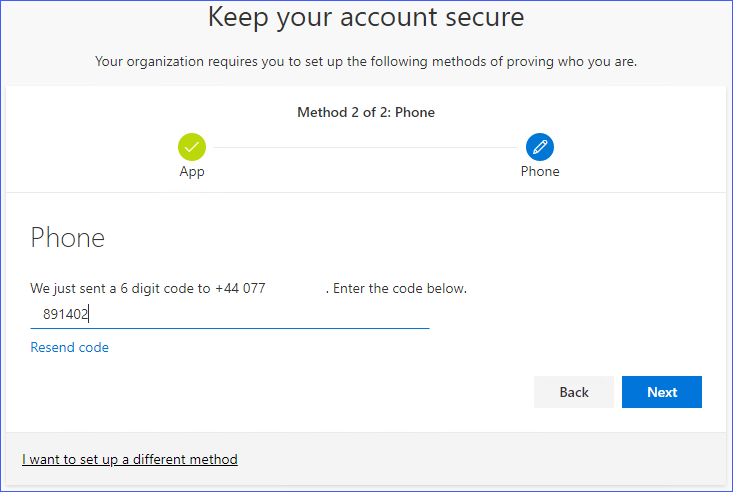Click the progress line between App and Phone
The width and height of the screenshot is (733, 492).
coord(365,148)
